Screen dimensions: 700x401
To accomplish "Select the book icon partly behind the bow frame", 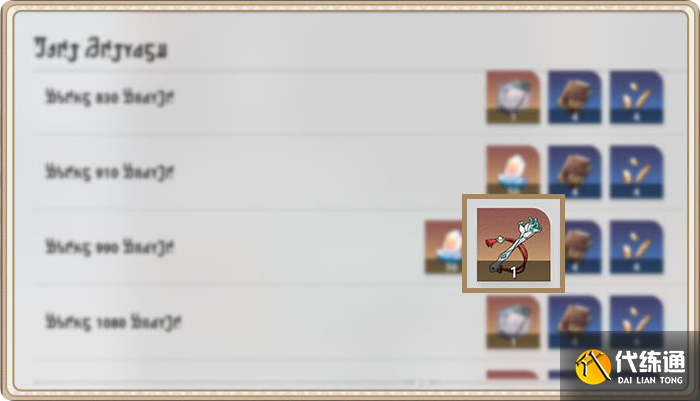I will (583, 247).
